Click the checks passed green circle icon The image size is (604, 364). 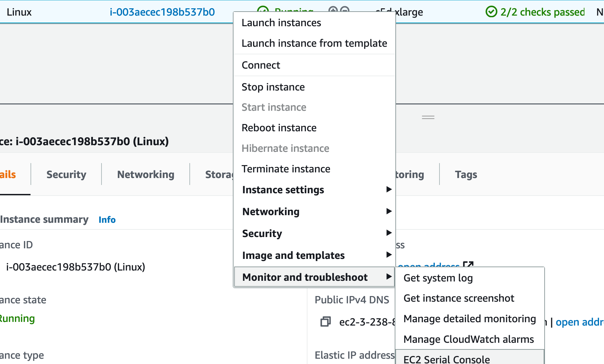click(x=491, y=12)
